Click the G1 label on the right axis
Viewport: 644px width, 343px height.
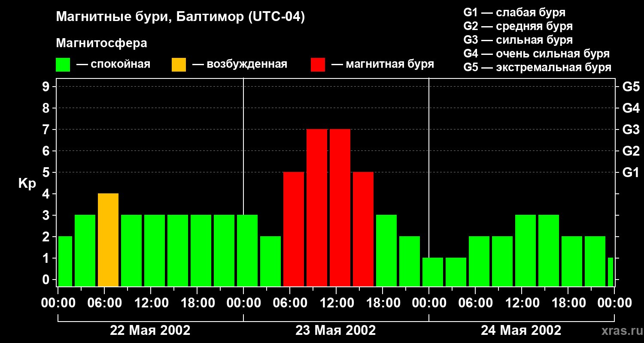pos(631,172)
